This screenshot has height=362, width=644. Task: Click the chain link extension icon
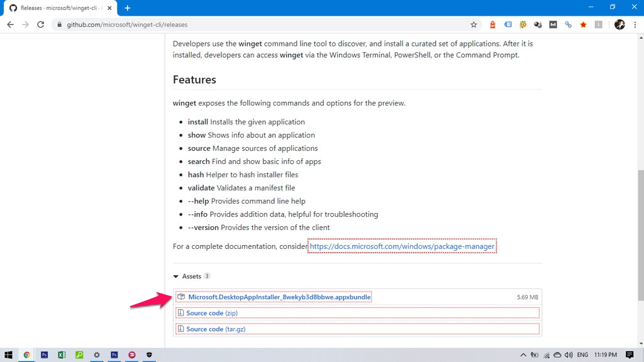[x=568, y=25]
